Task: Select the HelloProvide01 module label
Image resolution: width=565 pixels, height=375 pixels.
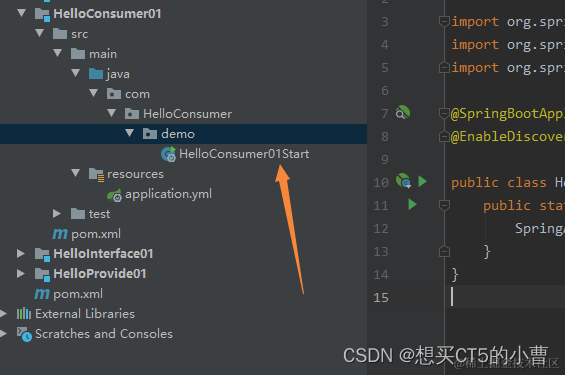Action: [x=100, y=273]
